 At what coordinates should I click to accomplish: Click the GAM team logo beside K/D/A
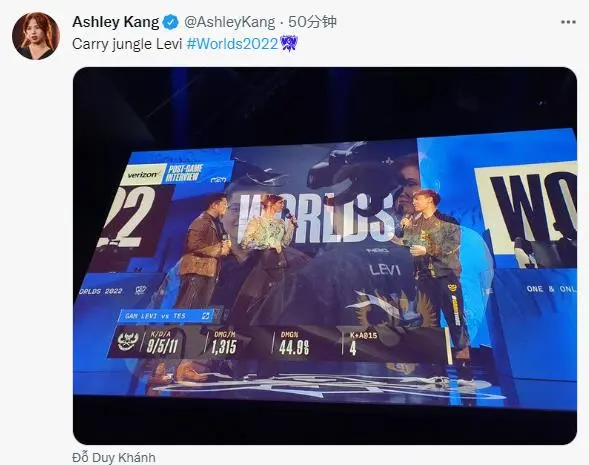[128, 341]
